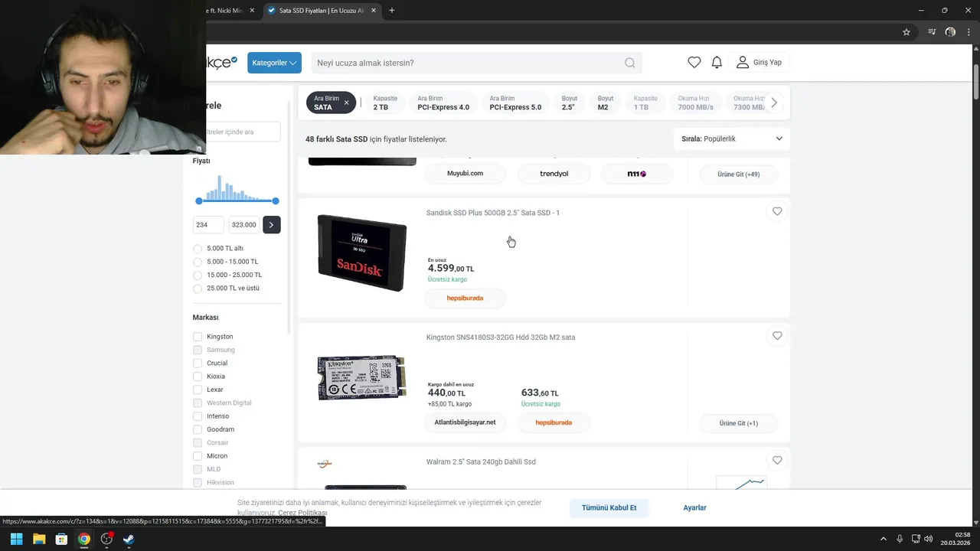Click Ürüne Git (+1) button
980x551 pixels.
click(x=738, y=423)
